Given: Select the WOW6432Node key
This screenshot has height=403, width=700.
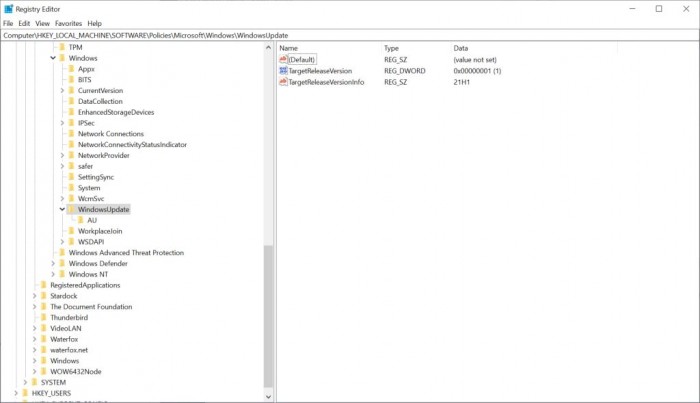Looking at the screenshot, I should point(75,371).
